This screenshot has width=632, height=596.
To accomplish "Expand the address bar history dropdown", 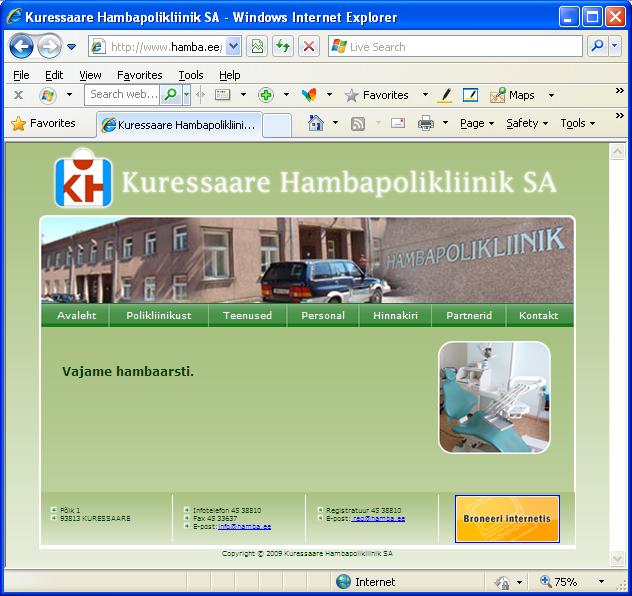I will pos(234,47).
